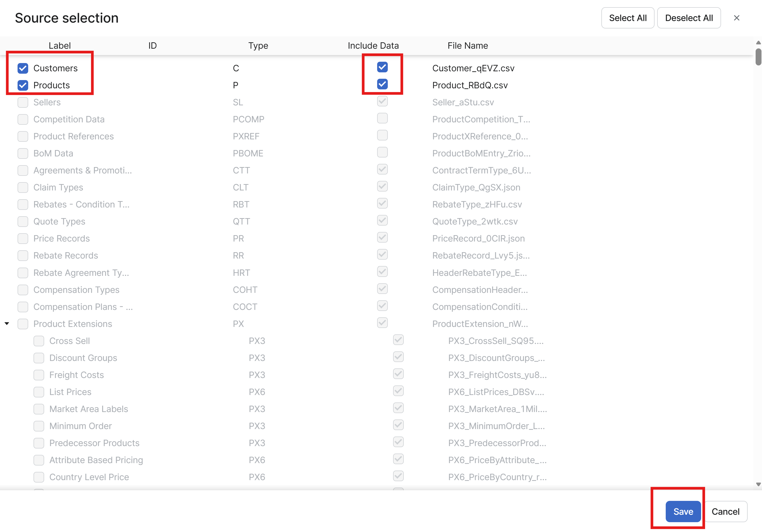Image resolution: width=762 pixels, height=532 pixels.
Task: Collapse the Product Extensions tree row
Action: pos(7,323)
